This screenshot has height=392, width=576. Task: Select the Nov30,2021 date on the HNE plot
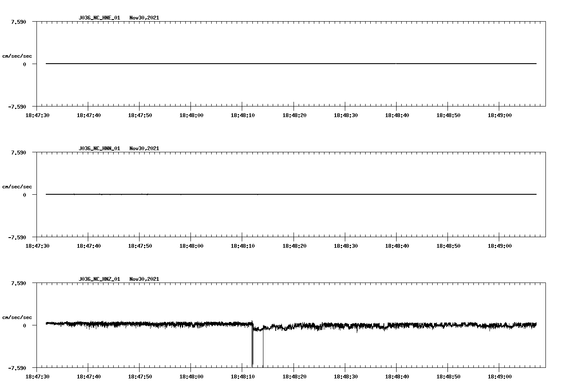click(144, 18)
